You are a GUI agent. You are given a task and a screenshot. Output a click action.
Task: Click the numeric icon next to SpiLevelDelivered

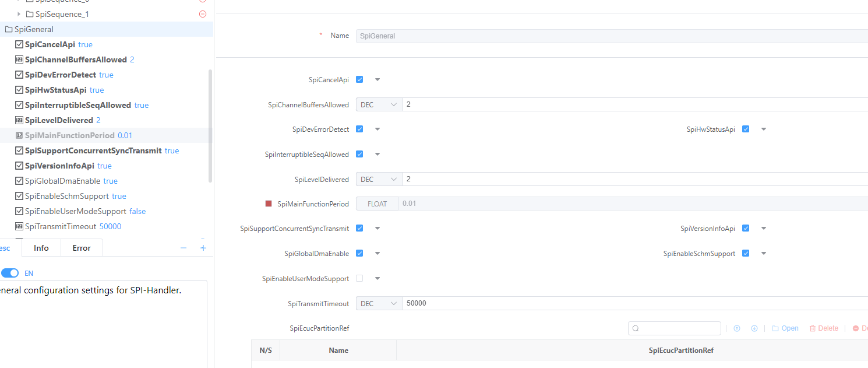click(19, 120)
